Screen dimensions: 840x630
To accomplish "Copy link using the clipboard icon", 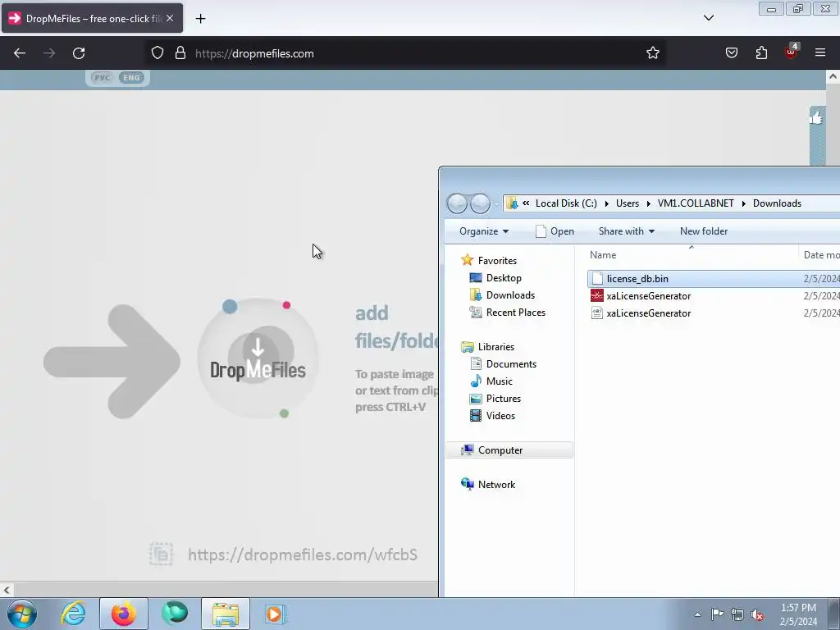I will pos(161,555).
